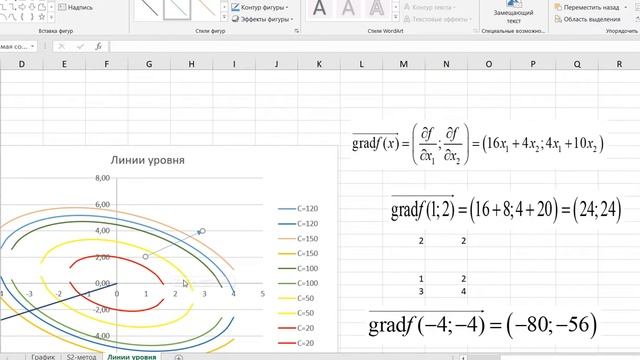Viewport: 640px width, 360px height.
Task: Select light blue C=120 legend entry
Action: 298,209
